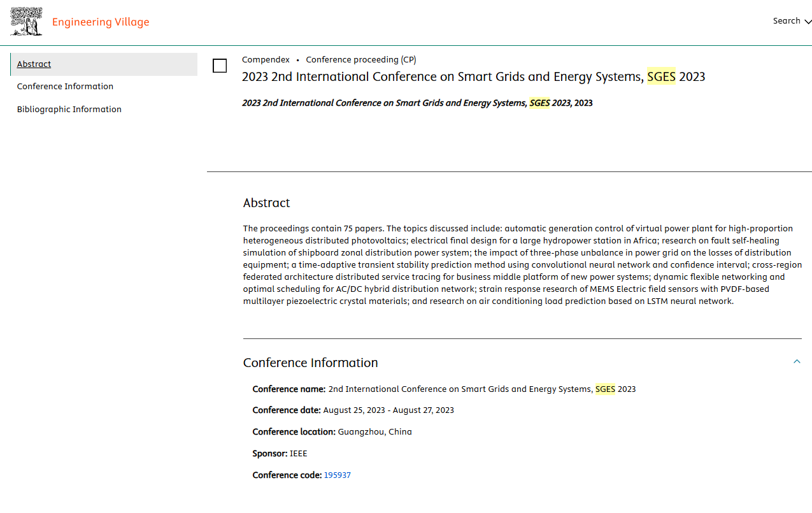The image size is (812, 513).
Task: Collapse the Conference Information section chevron
Action: click(797, 362)
